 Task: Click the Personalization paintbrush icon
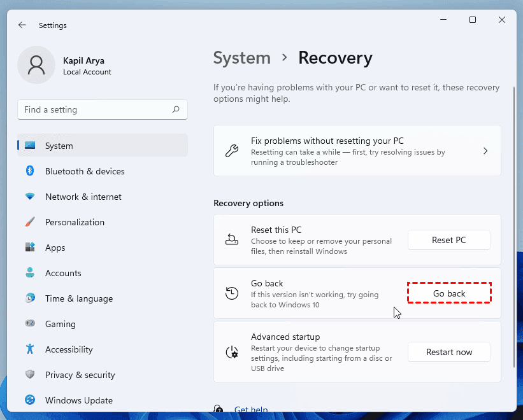coord(30,222)
